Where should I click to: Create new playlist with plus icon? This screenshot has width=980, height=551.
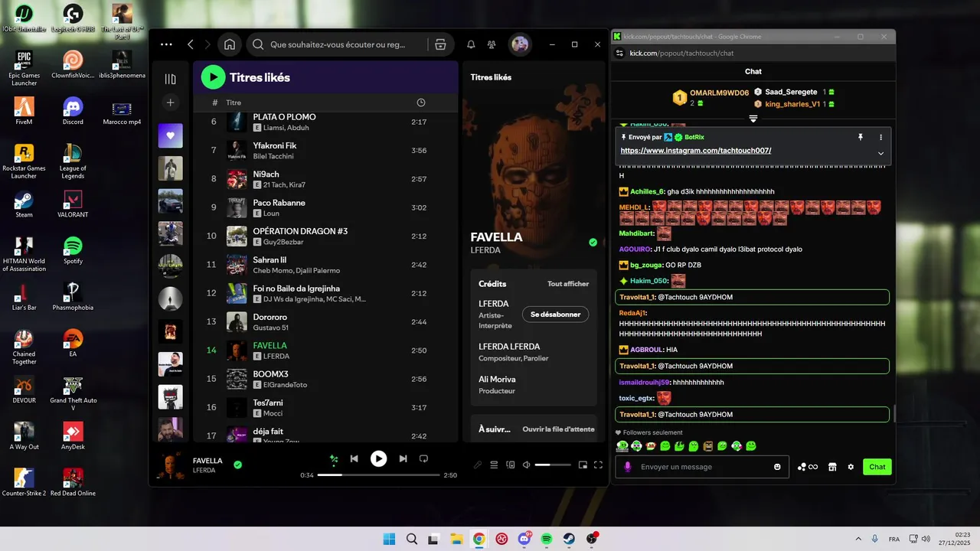click(x=170, y=103)
